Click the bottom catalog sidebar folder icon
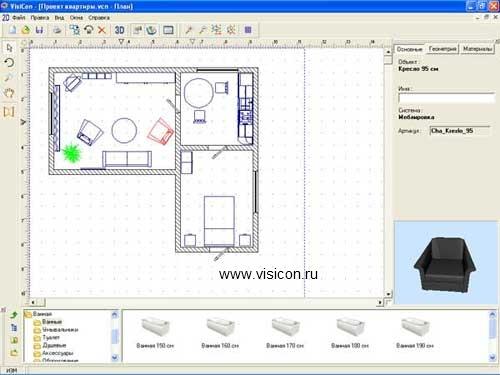500x375 pixels. (x=14, y=352)
